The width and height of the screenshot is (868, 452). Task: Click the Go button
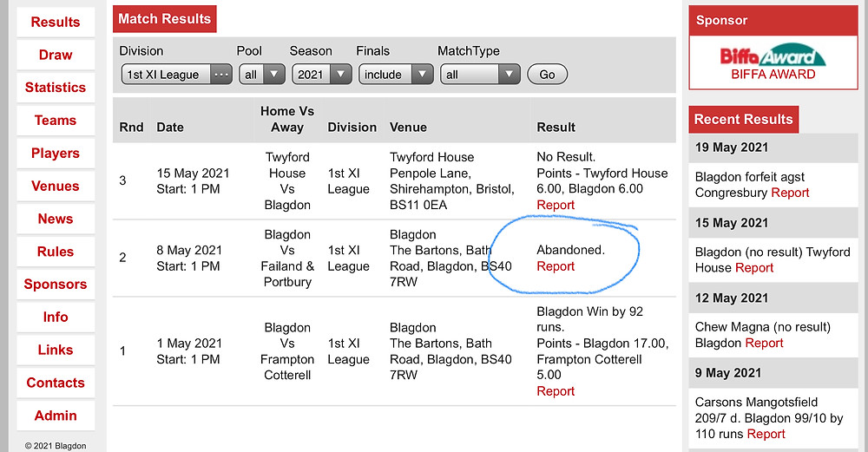click(547, 74)
